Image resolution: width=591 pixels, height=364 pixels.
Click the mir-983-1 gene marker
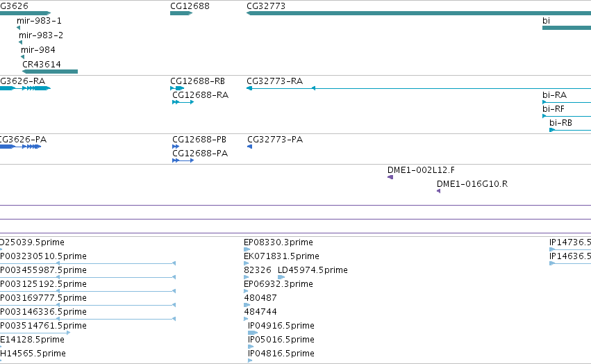19,28
